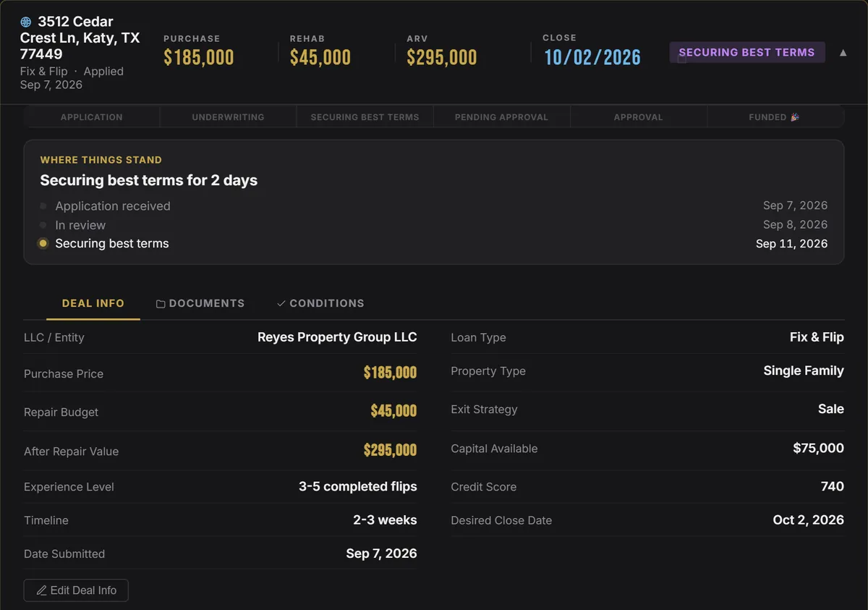This screenshot has height=610, width=868.
Task: Select the Approval stage in the progress bar
Action: [638, 117]
